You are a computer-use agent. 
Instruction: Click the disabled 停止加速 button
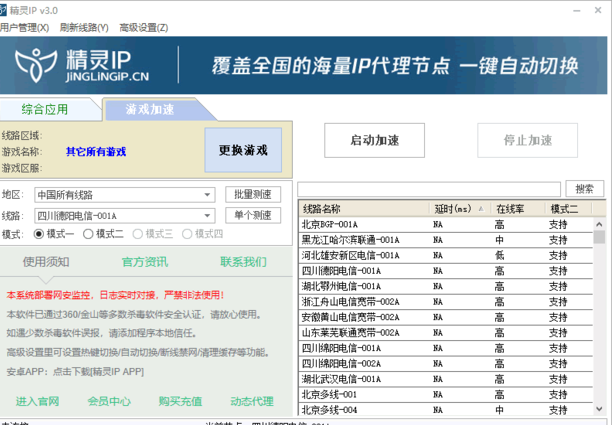coord(527,140)
